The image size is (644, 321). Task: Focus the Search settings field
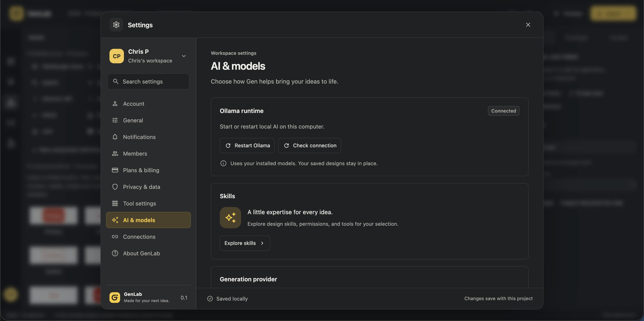coord(148,81)
